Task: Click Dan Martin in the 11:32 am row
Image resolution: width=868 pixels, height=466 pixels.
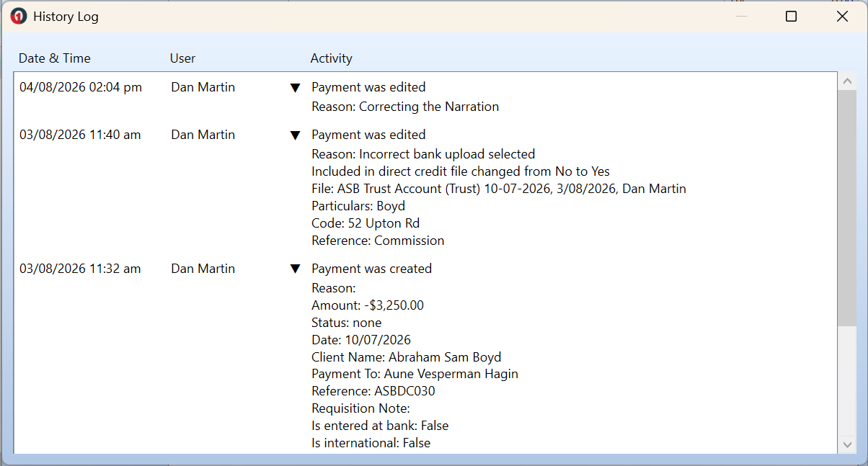Action: 203,269
